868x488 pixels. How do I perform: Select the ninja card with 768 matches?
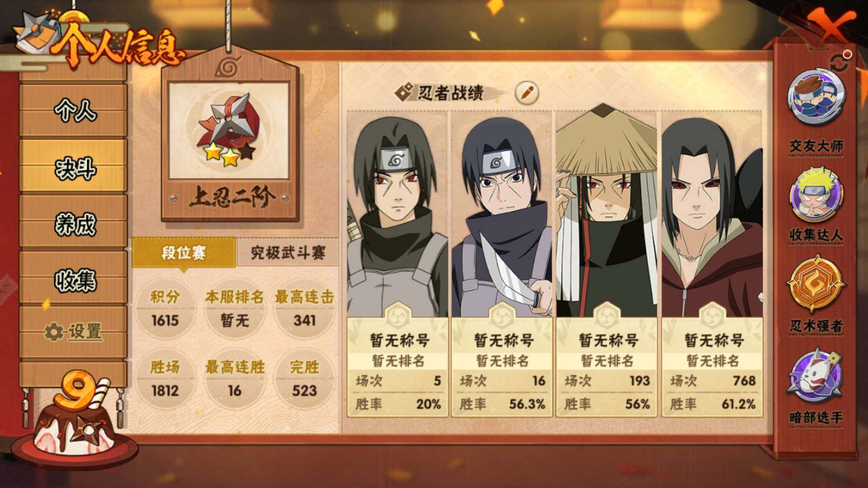[712, 263]
